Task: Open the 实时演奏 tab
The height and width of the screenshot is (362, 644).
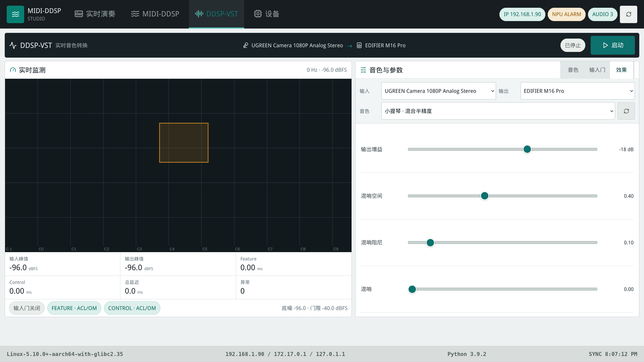Action: [x=95, y=14]
